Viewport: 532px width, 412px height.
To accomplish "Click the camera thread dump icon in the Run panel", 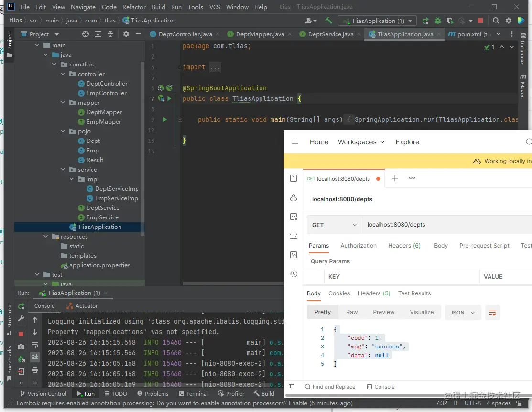I will (x=21, y=347).
